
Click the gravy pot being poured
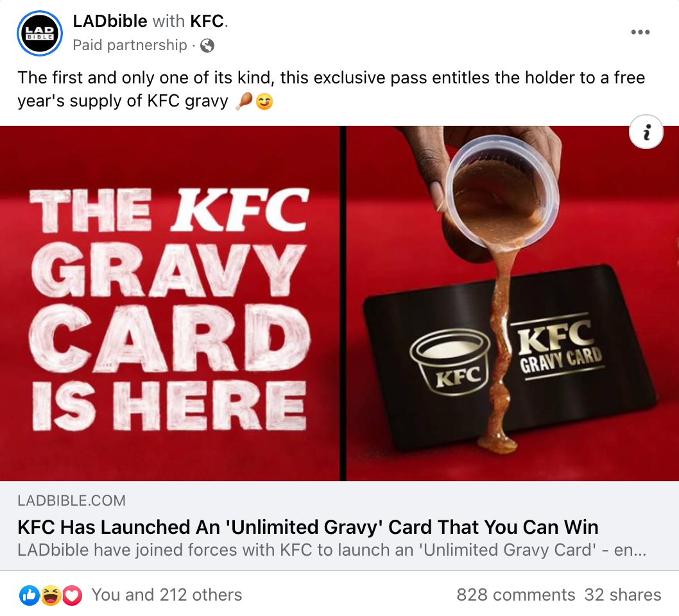501,195
